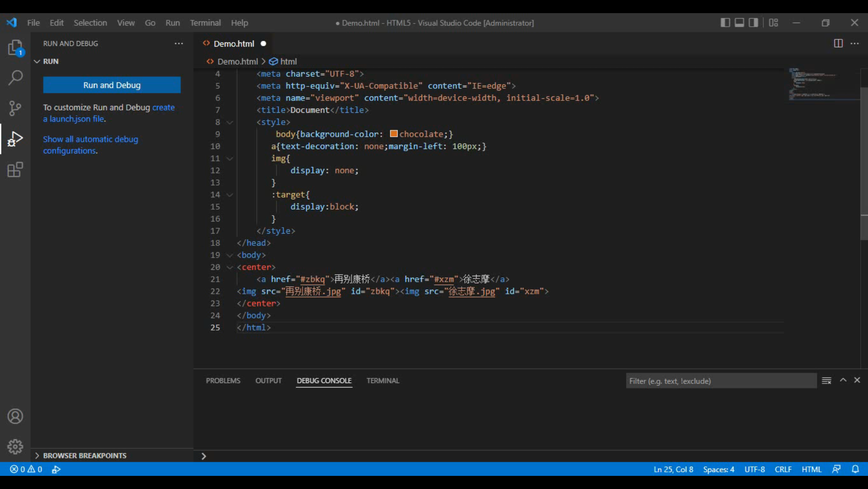Switch to the PROBLEMS tab

click(223, 381)
